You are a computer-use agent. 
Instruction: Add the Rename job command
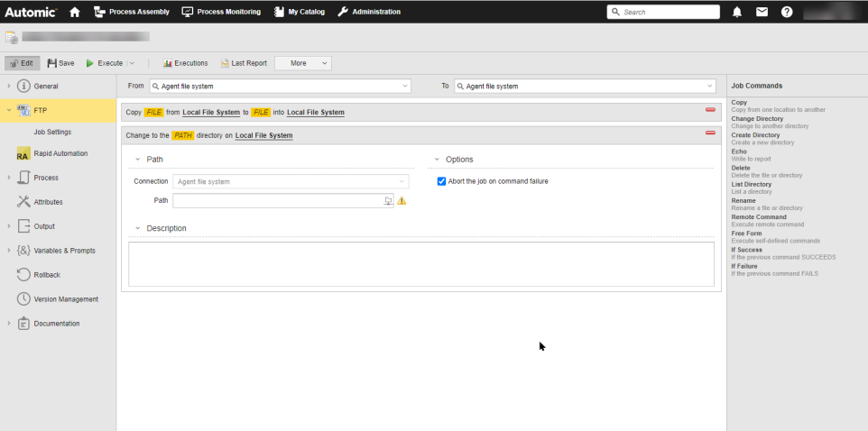(x=743, y=200)
